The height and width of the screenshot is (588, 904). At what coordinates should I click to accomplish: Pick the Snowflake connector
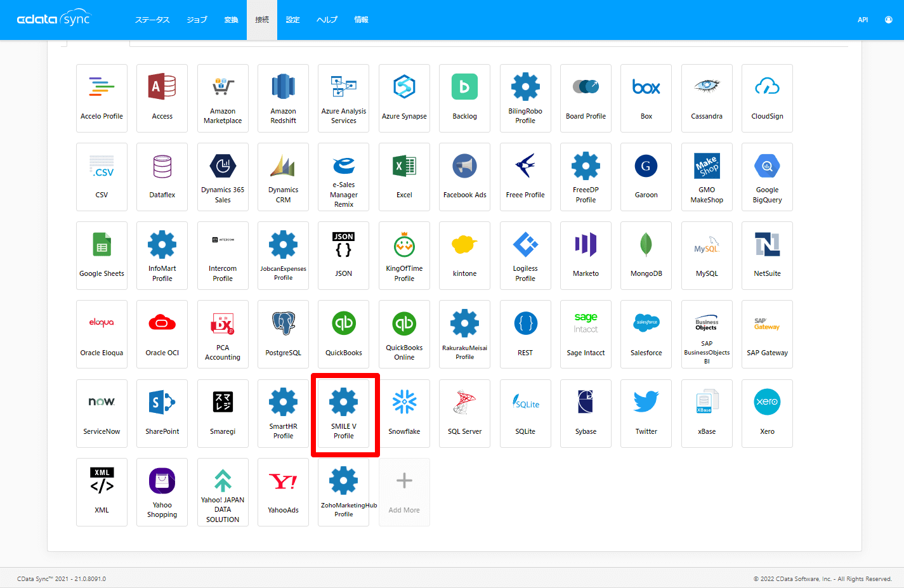coord(404,414)
